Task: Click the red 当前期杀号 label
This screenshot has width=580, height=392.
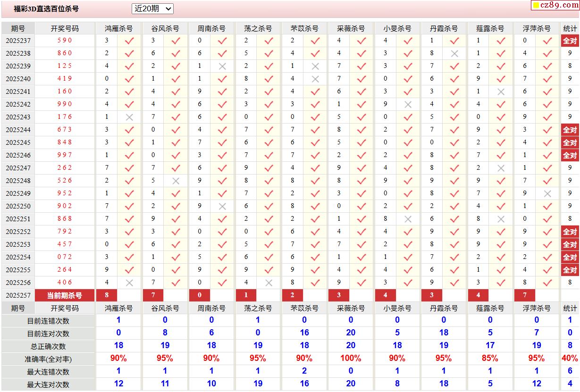Action: tap(65, 295)
